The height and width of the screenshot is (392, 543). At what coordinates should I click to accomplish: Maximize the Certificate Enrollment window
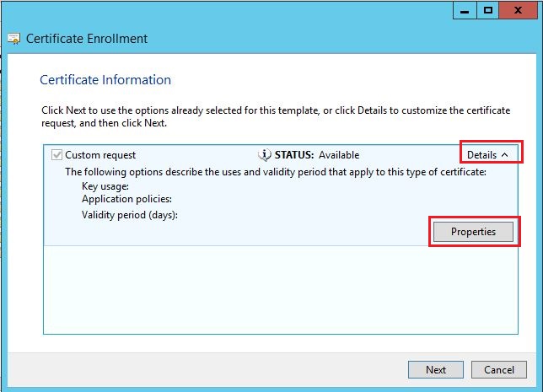click(x=488, y=10)
